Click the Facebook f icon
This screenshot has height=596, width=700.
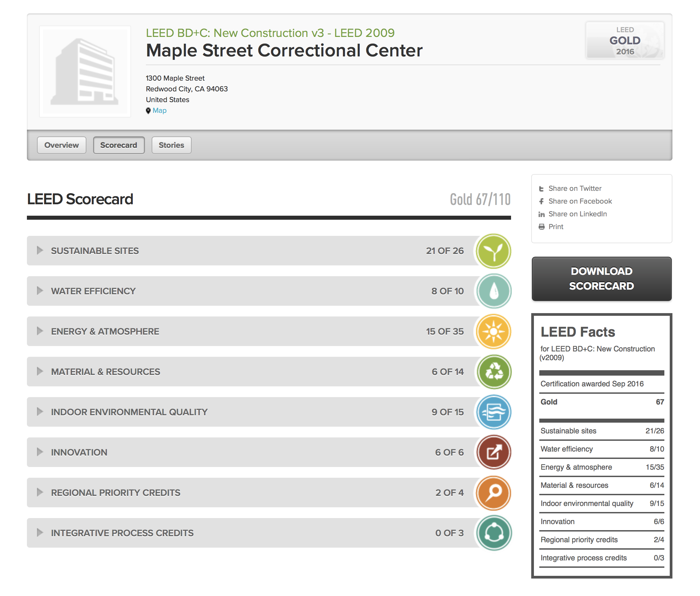click(541, 202)
